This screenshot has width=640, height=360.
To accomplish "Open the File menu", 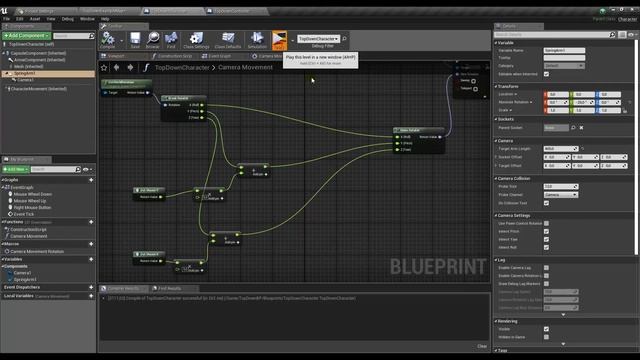I will pyautogui.click(x=7, y=19).
